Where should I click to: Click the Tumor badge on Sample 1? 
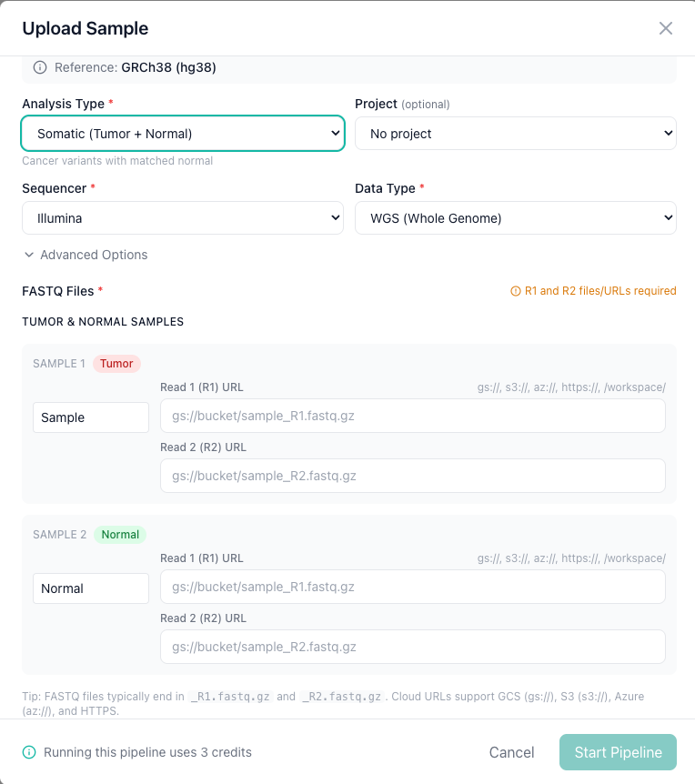(116, 363)
